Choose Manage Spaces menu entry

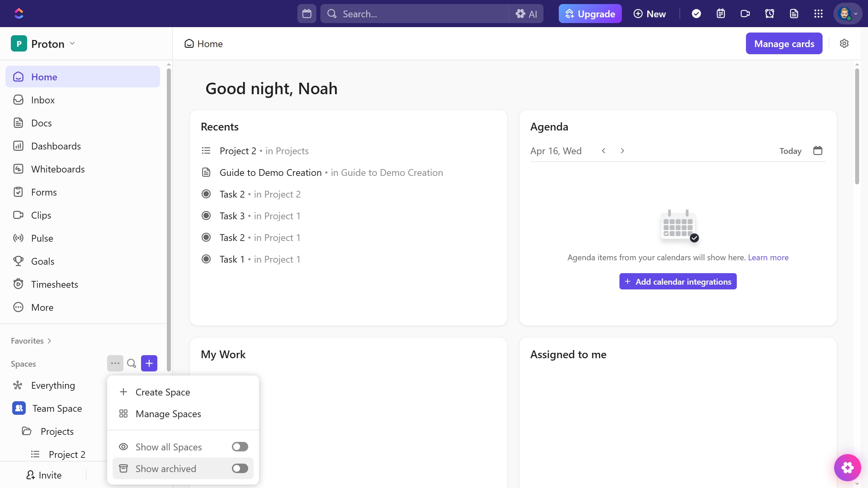coord(168,414)
